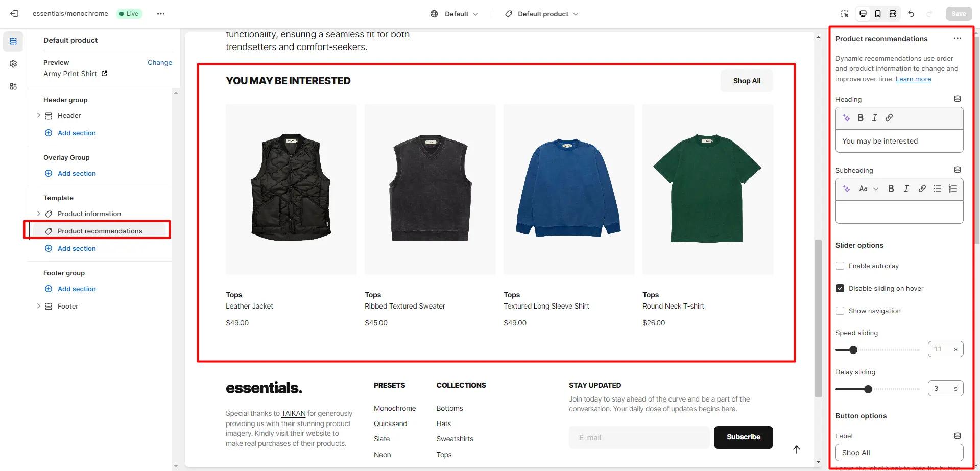Check Show navigation option

point(840,311)
